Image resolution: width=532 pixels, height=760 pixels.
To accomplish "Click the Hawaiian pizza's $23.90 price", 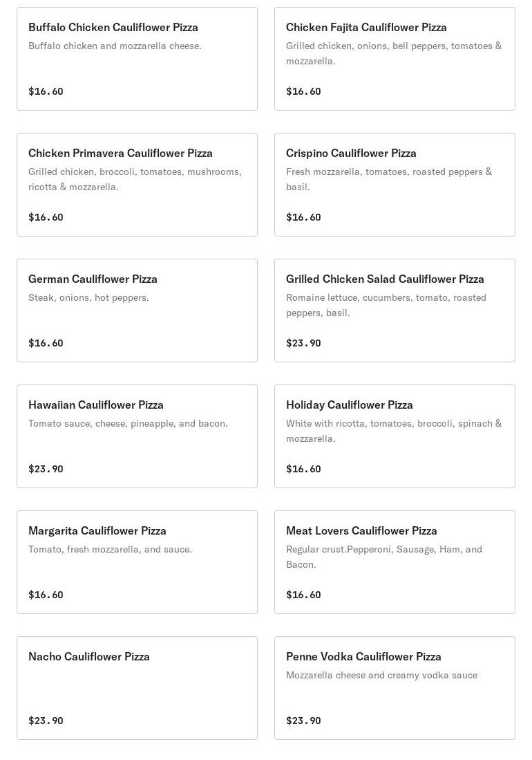I will point(46,469).
